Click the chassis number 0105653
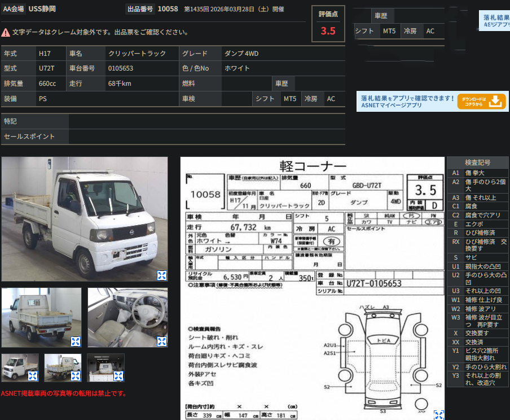 pyautogui.click(x=120, y=68)
